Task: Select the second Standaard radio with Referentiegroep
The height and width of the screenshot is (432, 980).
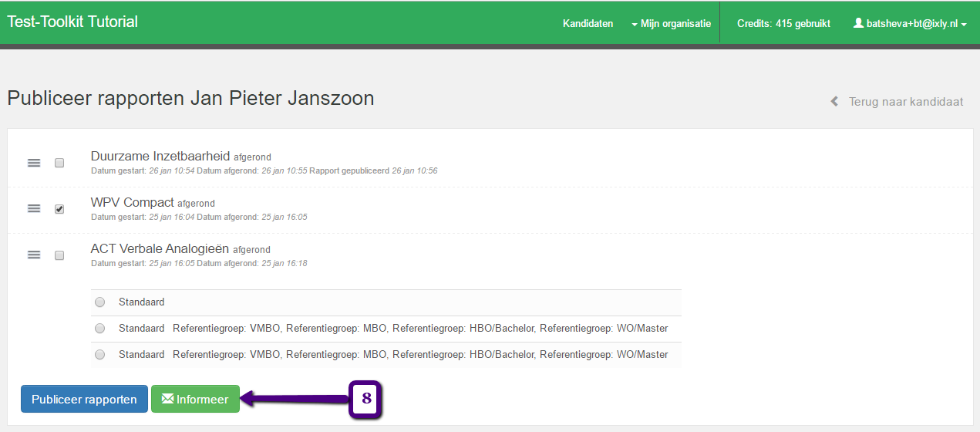Action: (x=99, y=329)
